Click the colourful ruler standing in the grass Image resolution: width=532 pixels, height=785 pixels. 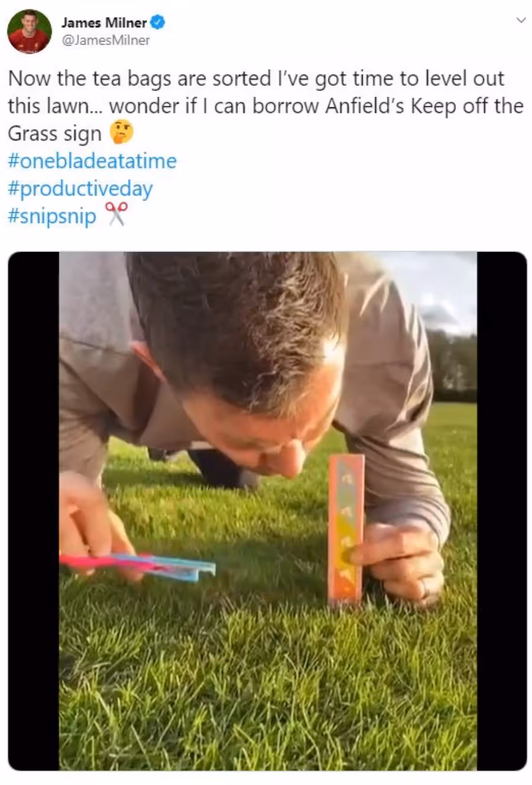click(347, 529)
